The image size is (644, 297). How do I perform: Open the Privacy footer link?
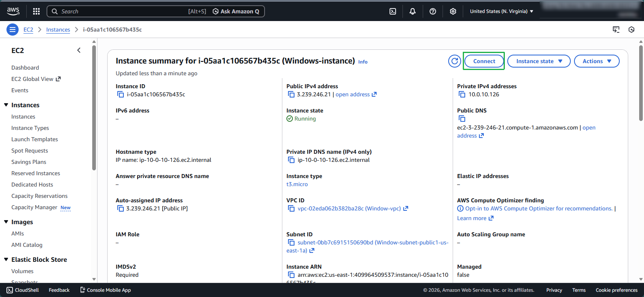(x=554, y=290)
